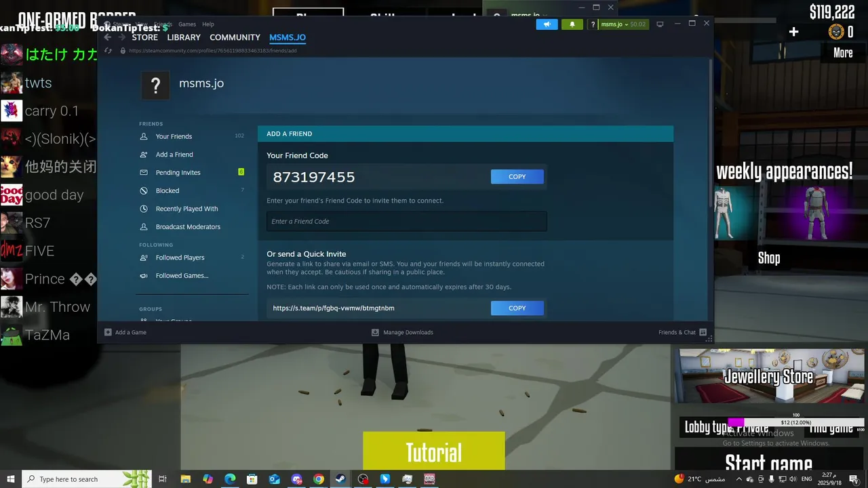Go forward using the Steam forward arrow

(x=122, y=37)
